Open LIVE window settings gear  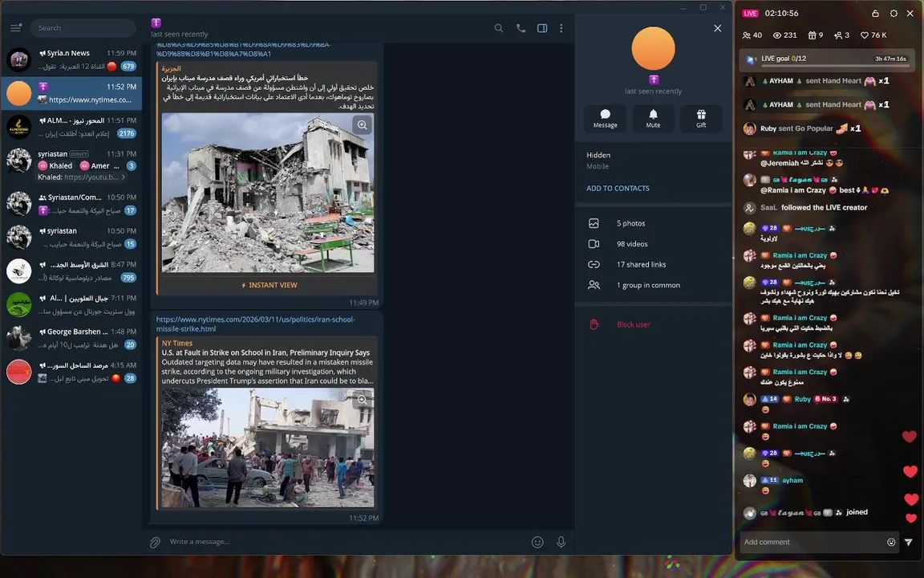click(x=894, y=13)
